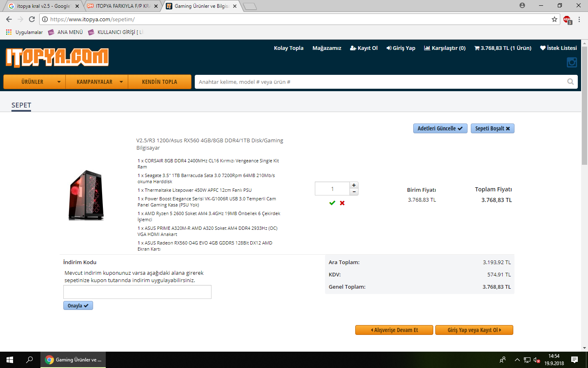Open the gaming PC product thumbnail
588x368 pixels.
pos(86,195)
